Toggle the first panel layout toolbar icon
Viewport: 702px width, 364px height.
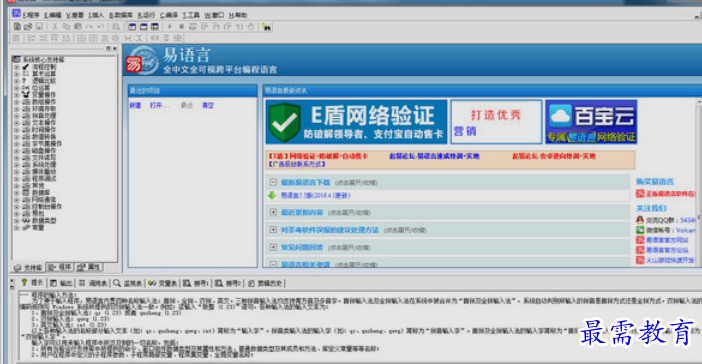(132, 27)
